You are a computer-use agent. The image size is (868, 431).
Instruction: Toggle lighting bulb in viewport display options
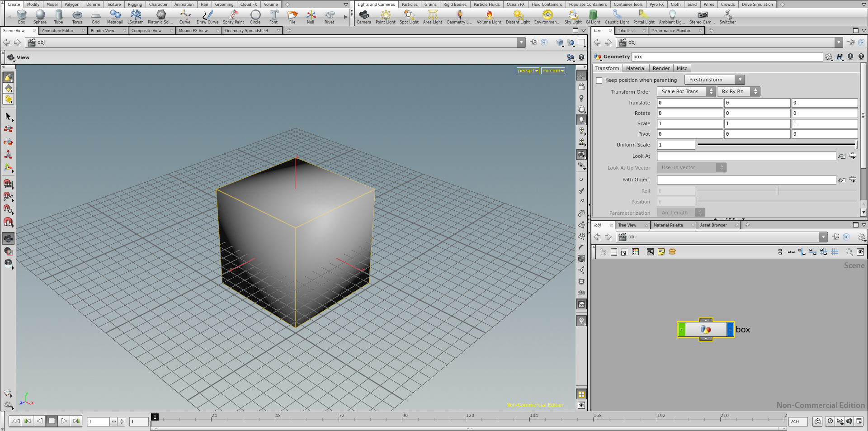[581, 120]
